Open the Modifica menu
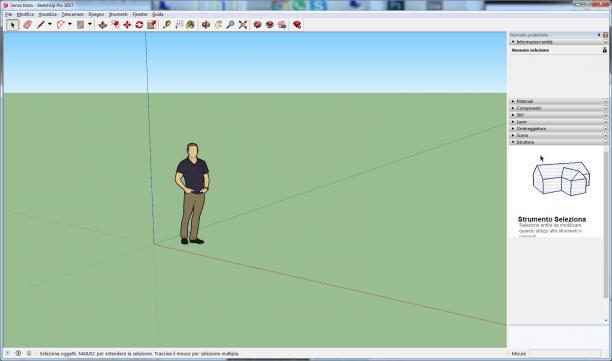 (x=25, y=14)
